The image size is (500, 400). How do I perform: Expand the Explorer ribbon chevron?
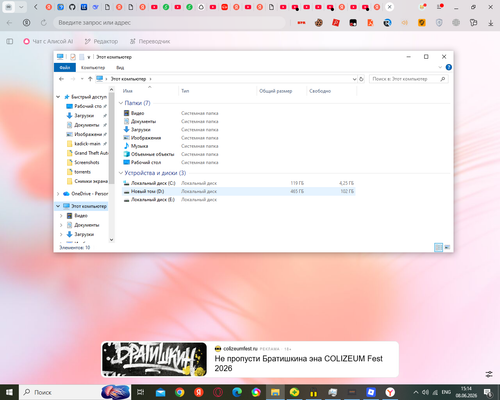tap(440, 67)
